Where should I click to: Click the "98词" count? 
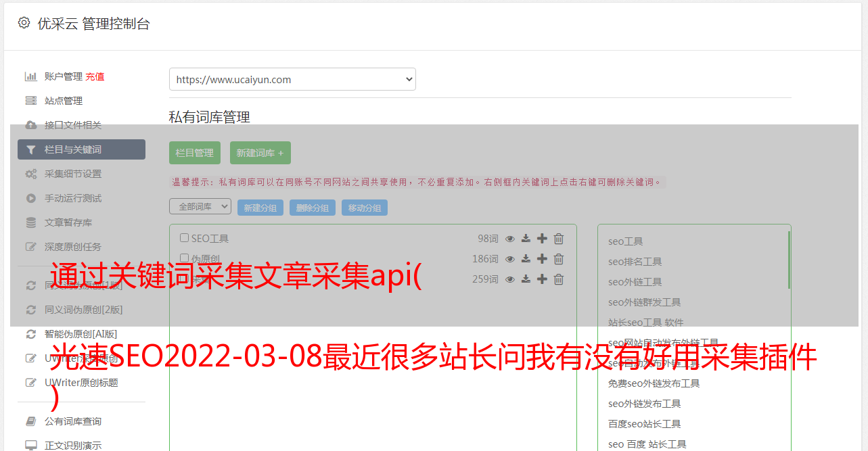point(488,239)
